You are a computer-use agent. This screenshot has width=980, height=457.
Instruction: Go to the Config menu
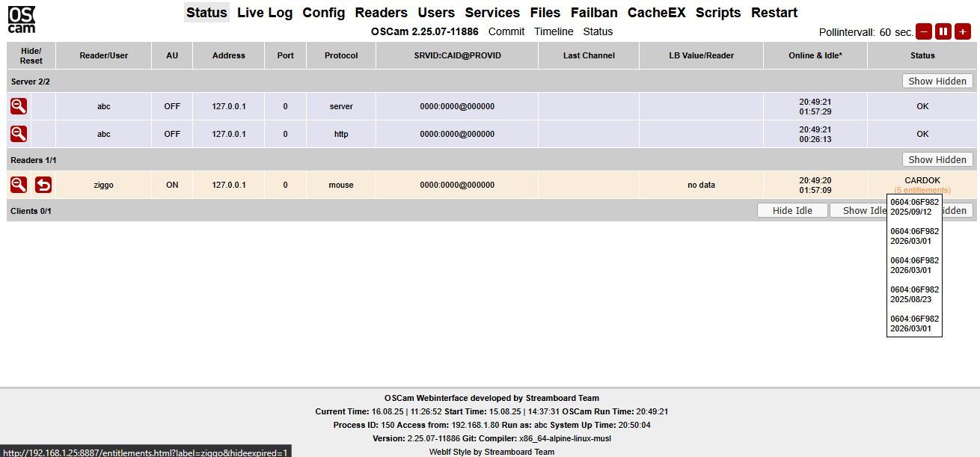324,13
